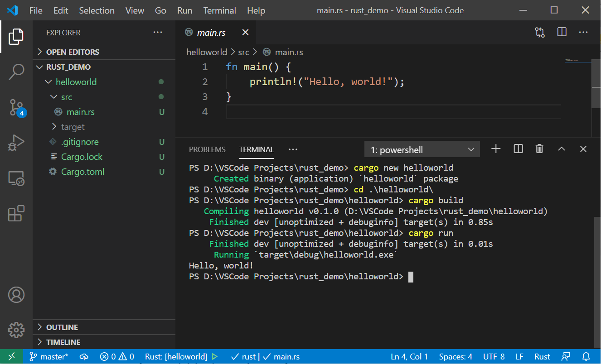
Task: Open the Remote Explorer view
Action: point(16,178)
